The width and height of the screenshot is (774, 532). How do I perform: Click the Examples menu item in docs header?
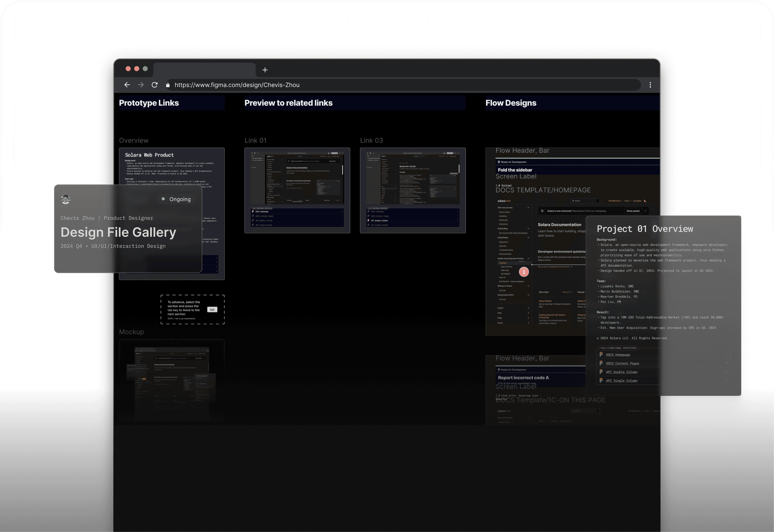637,201
